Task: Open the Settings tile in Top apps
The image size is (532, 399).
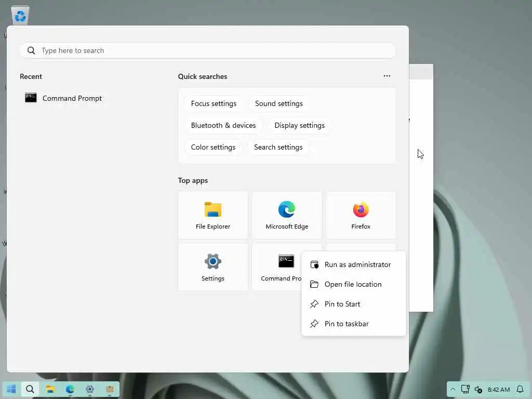Action: (212, 267)
